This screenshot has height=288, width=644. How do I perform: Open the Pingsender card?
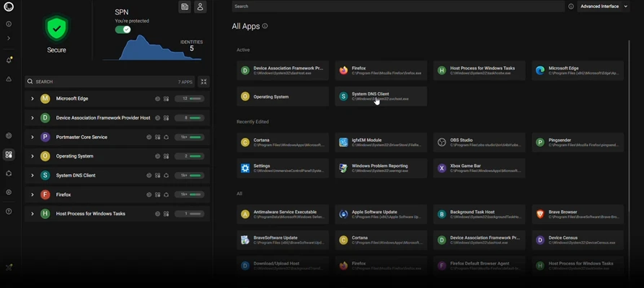pyautogui.click(x=578, y=143)
